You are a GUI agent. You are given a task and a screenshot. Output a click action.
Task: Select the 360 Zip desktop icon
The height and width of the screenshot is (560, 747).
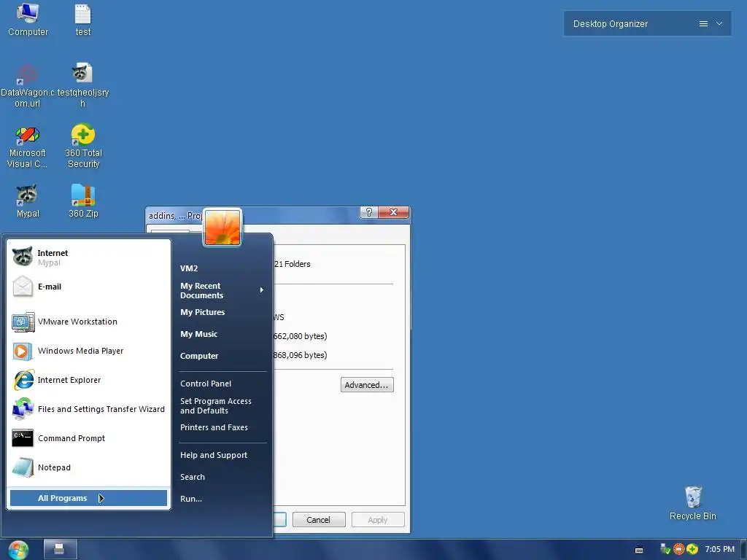click(x=83, y=202)
